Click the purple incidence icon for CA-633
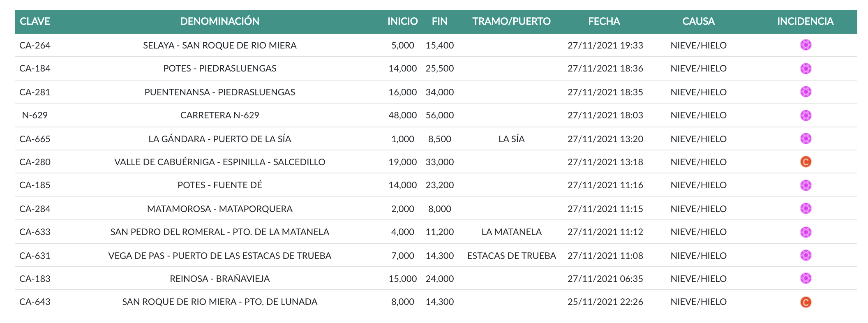 pyautogui.click(x=806, y=232)
